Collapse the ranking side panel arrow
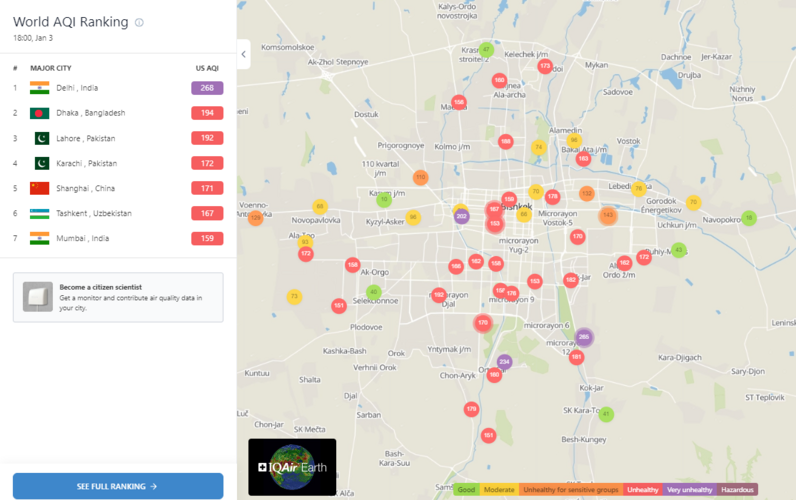Screen dimensions: 796x500 click(243, 54)
